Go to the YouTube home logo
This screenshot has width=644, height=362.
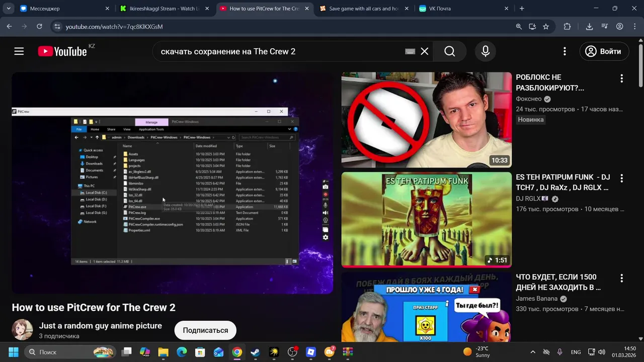click(62, 51)
